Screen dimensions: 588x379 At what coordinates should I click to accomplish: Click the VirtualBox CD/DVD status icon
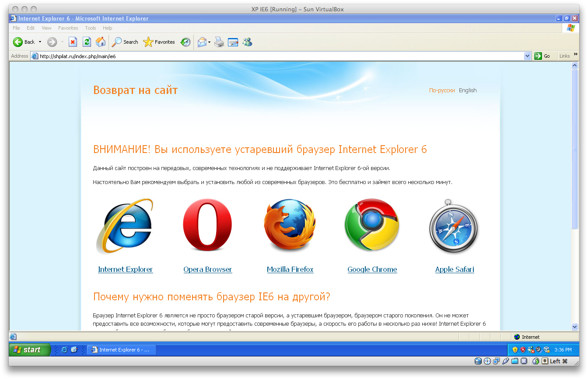click(x=487, y=361)
